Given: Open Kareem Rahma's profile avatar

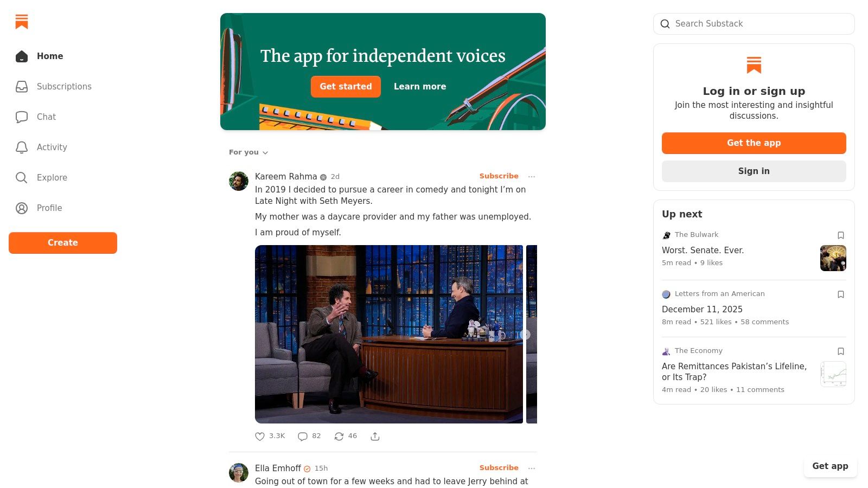Looking at the screenshot, I should (239, 181).
